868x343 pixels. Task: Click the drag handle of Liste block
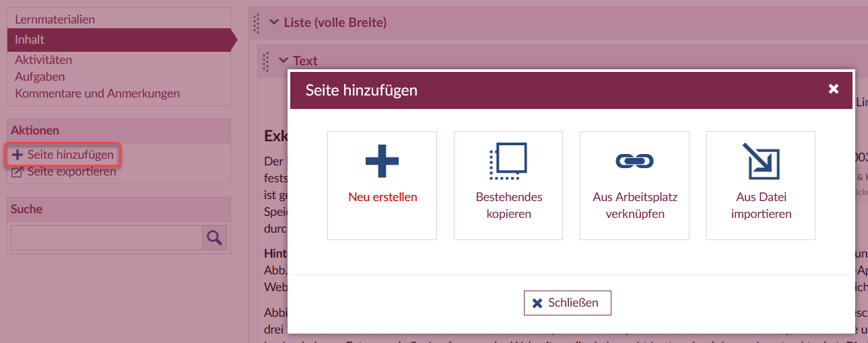(256, 23)
